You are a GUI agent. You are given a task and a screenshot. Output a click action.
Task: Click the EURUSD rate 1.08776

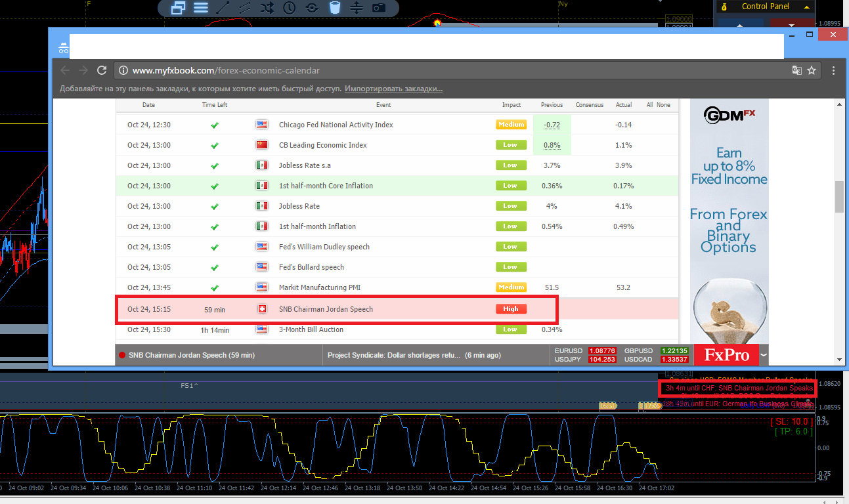coord(602,351)
